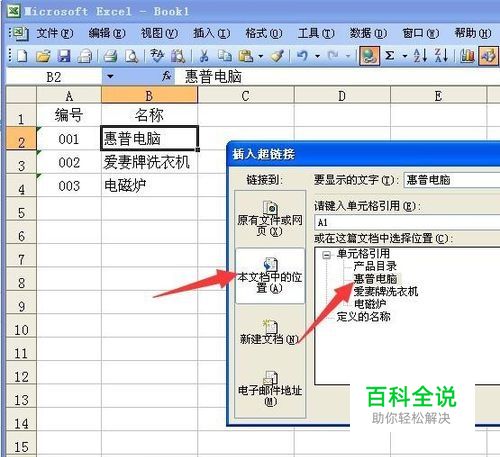Choose 本文档中的位置 link option
Image resolution: width=500 pixels, height=457 pixels.
click(x=270, y=275)
